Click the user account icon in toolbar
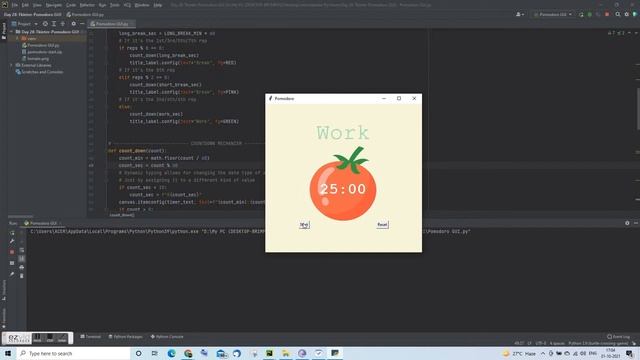Screen dimensions: 640x360 click(520, 14)
